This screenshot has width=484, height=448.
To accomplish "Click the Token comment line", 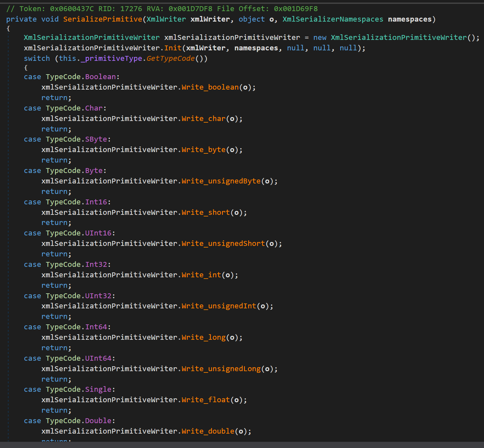I will [162, 9].
